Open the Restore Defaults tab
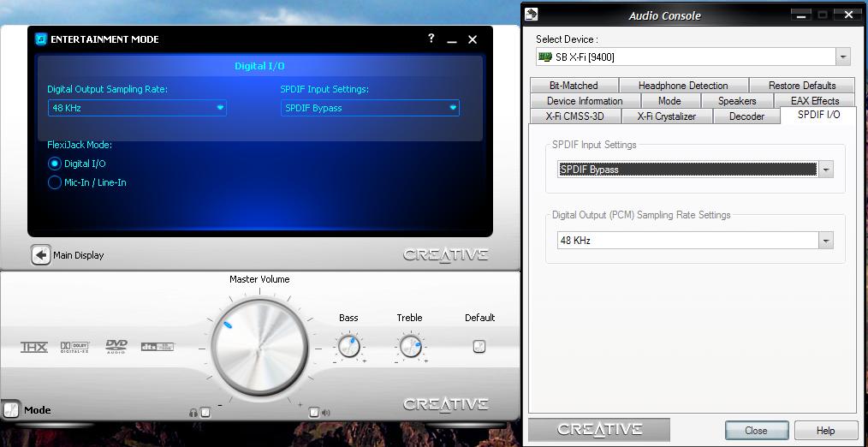This screenshot has width=868, height=447. tap(802, 86)
